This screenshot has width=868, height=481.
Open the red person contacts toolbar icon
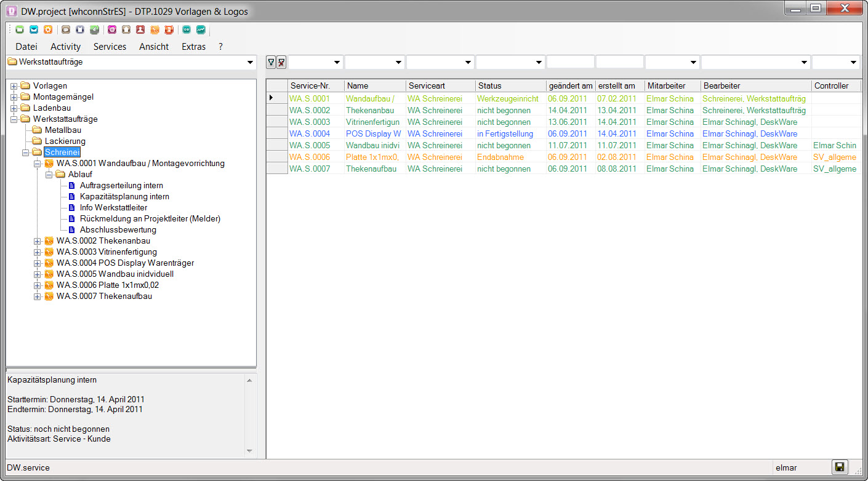coord(140,30)
